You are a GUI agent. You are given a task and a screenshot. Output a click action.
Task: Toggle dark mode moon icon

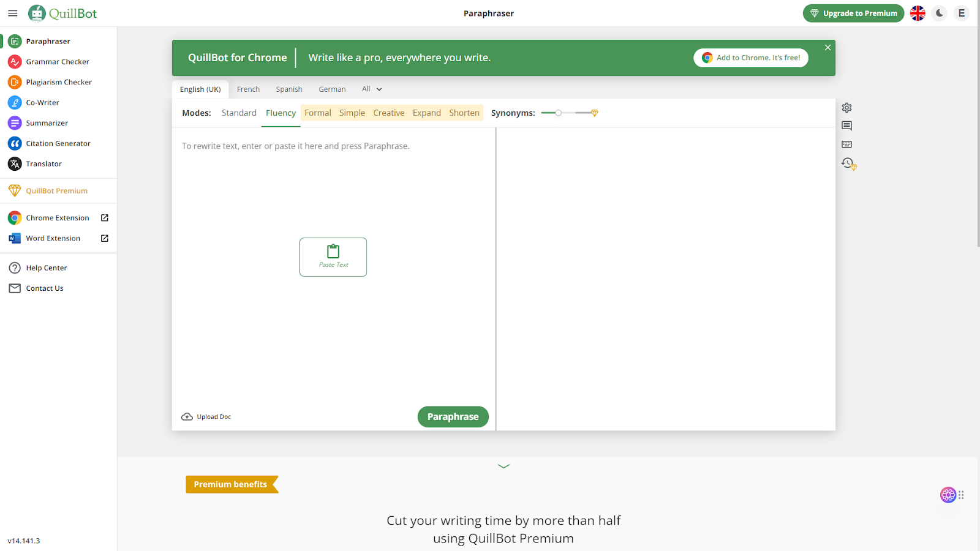click(940, 13)
